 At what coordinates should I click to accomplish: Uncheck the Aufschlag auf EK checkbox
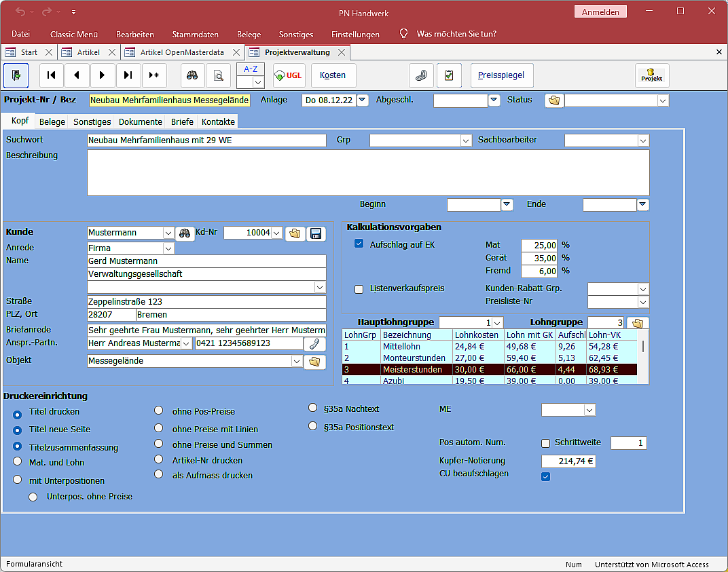click(x=359, y=244)
